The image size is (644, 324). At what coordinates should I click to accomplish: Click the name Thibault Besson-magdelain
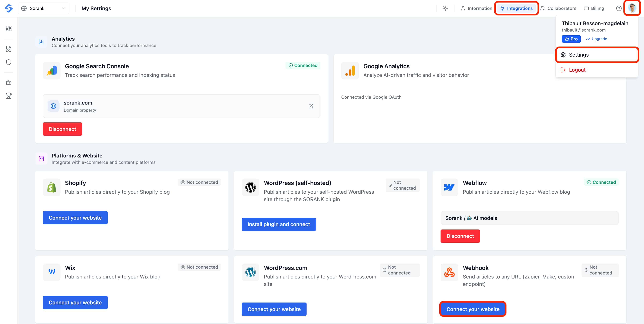(595, 23)
